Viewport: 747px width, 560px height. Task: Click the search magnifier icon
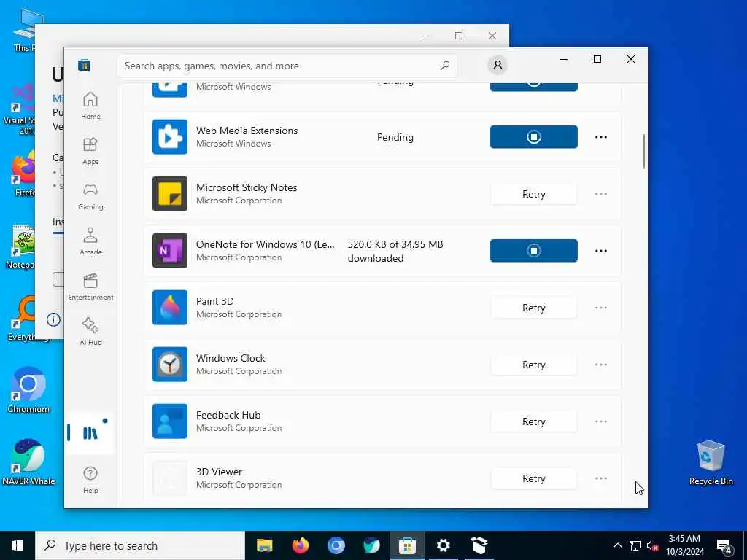[444, 66]
